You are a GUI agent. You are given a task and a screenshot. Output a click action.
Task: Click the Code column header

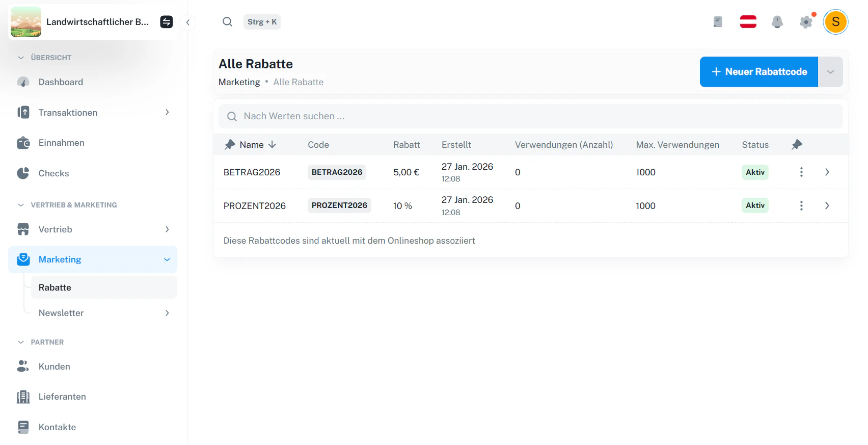click(x=318, y=145)
